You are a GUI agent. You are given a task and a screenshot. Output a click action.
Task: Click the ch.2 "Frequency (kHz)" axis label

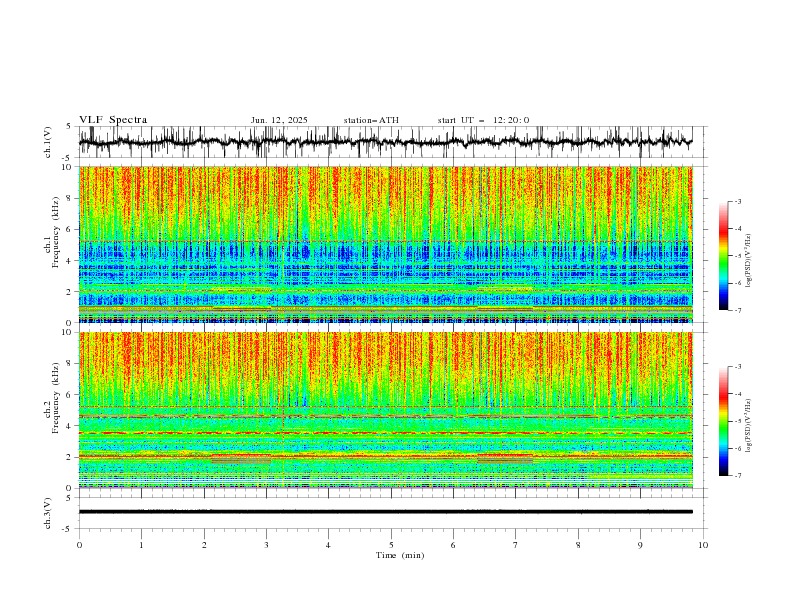(x=57, y=397)
